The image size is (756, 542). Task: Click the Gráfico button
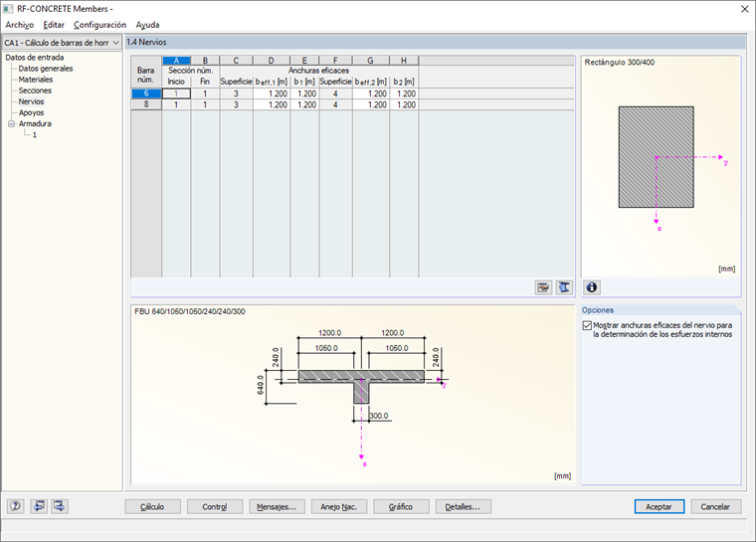coord(401,507)
